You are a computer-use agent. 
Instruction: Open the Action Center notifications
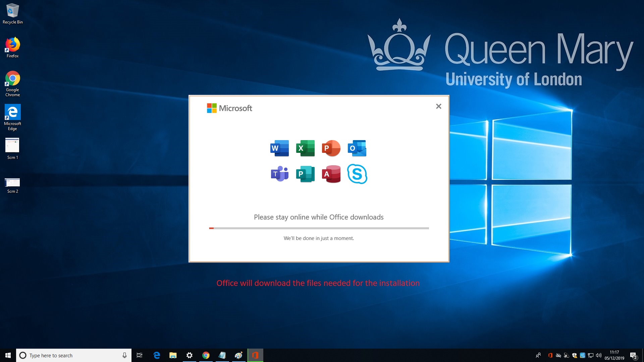634,355
